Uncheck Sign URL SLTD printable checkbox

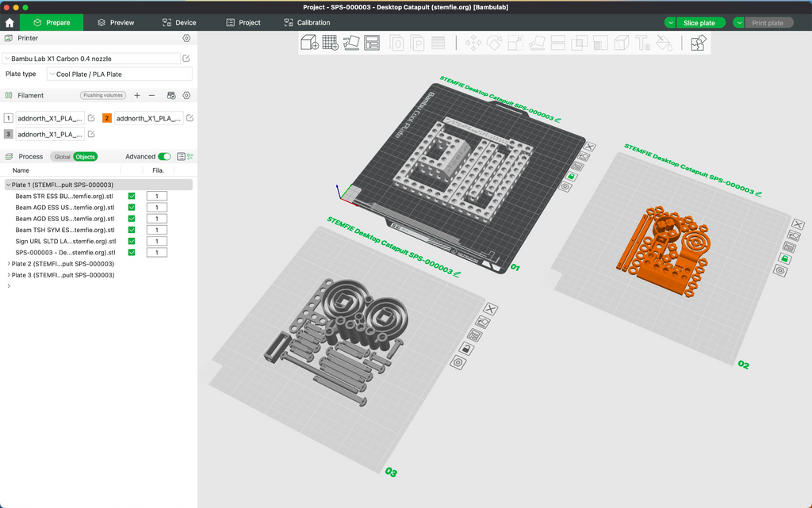[132, 241]
